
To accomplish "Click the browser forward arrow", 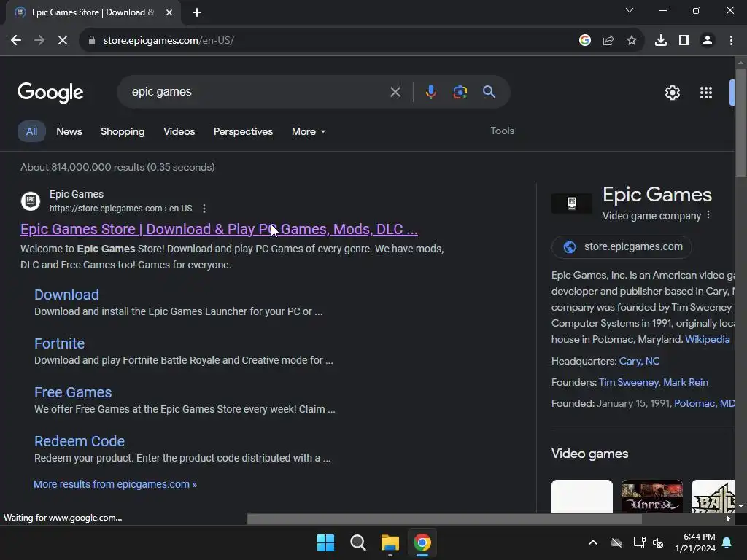I will (x=39, y=41).
